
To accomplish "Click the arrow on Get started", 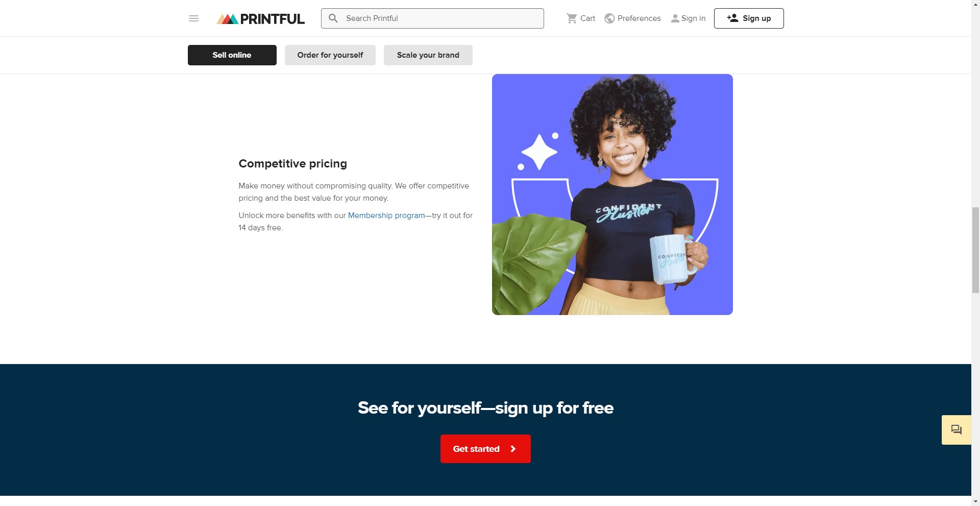I will (x=513, y=449).
